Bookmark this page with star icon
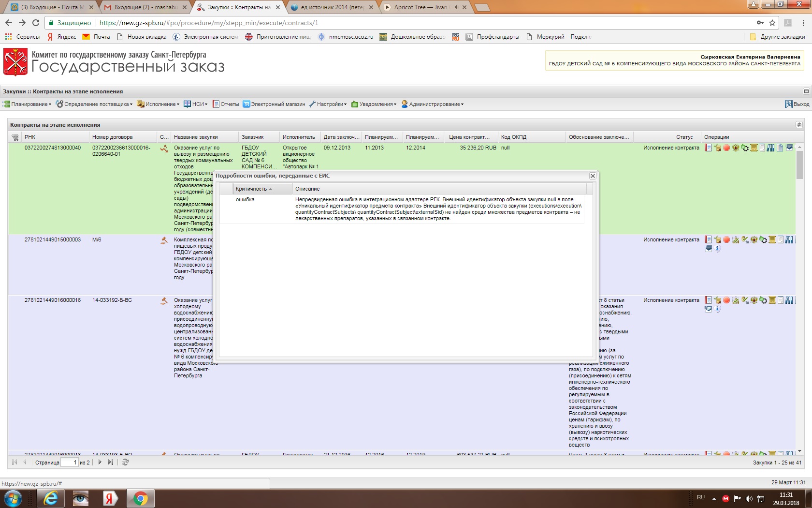812x508 pixels. [772, 23]
